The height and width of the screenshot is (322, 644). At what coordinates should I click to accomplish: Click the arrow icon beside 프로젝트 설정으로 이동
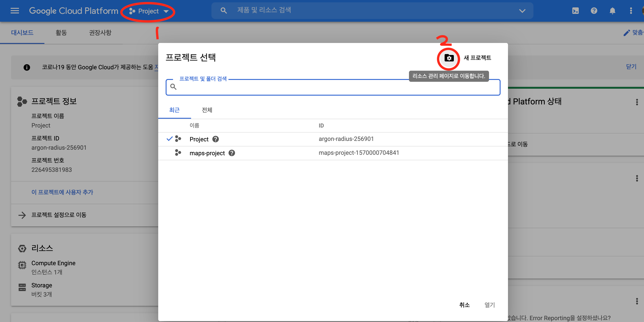coord(22,215)
